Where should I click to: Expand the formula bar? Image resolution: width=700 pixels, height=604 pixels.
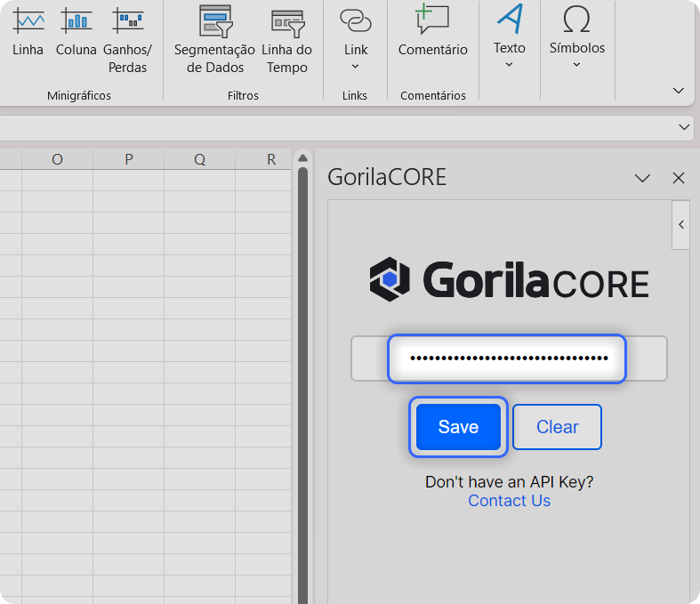(x=684, y=127)
